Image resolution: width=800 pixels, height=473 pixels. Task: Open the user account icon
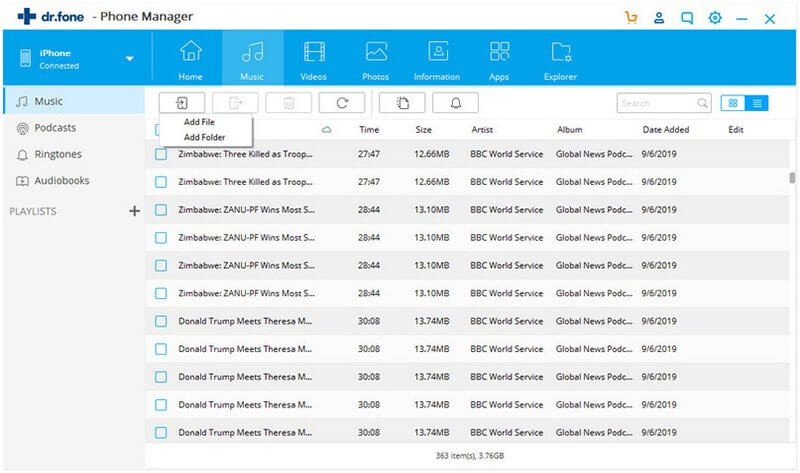[x=659, y=18]
